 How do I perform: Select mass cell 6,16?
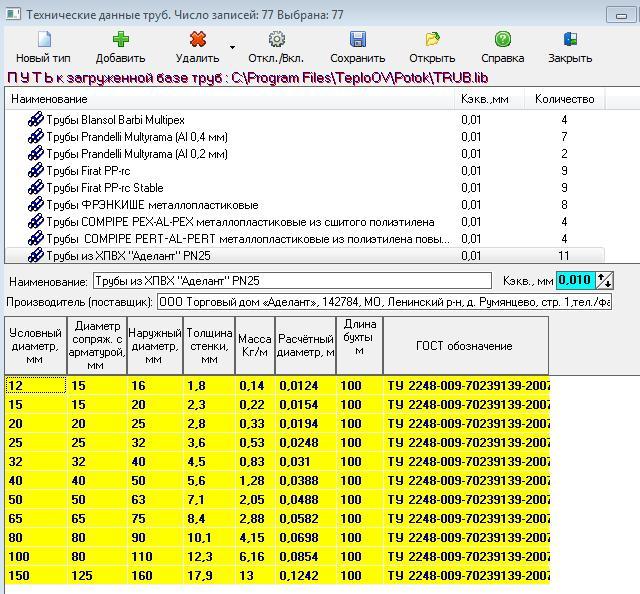255,557
